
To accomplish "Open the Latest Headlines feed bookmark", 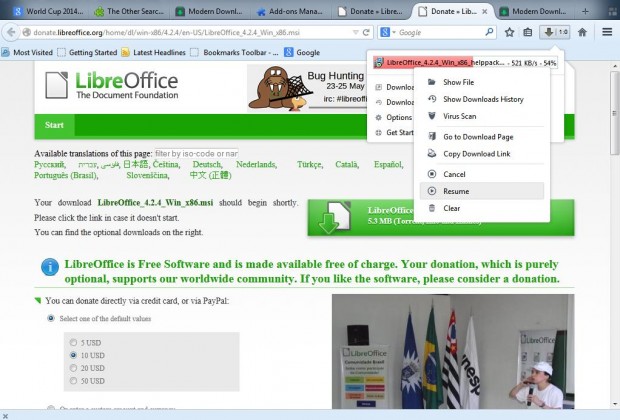I will pos(153,52).
